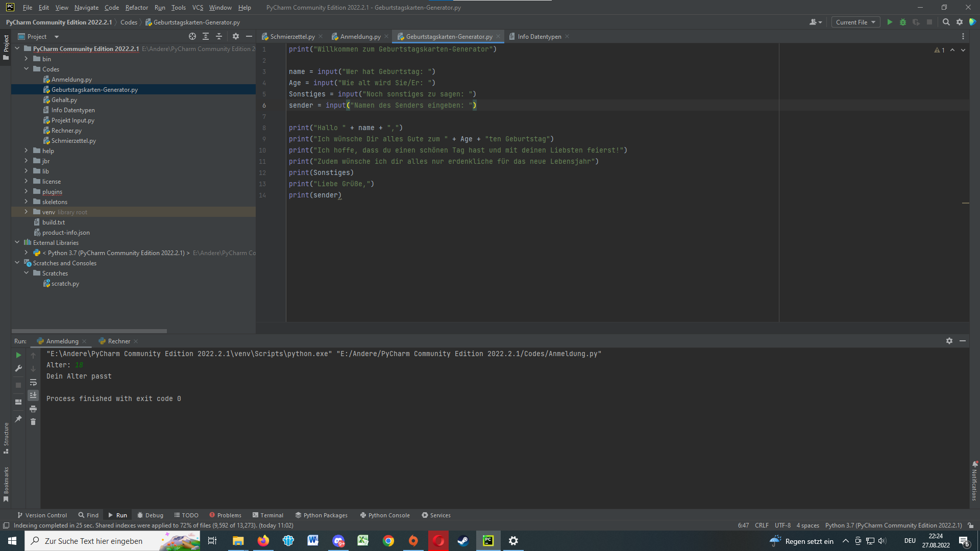Click the print icon in Run panel
980x551 pixels.
pos(33,409)
